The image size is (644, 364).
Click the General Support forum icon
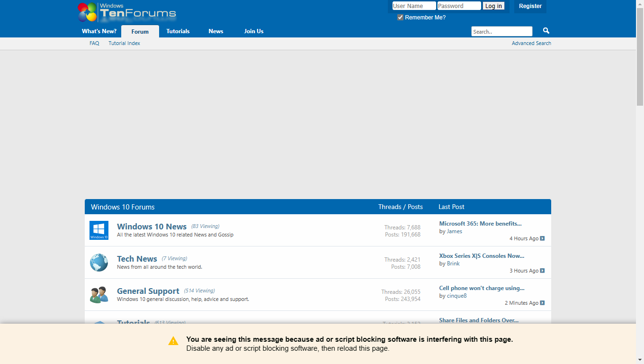98,294
